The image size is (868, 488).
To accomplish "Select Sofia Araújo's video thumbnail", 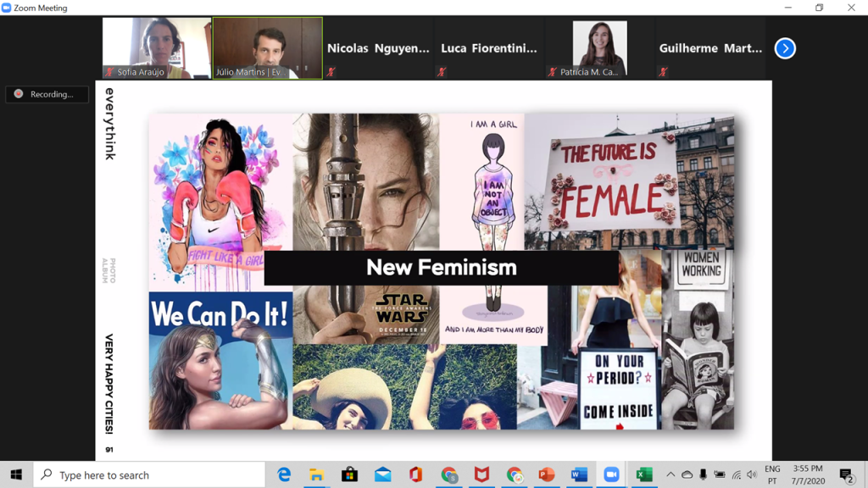I will 157,48.
